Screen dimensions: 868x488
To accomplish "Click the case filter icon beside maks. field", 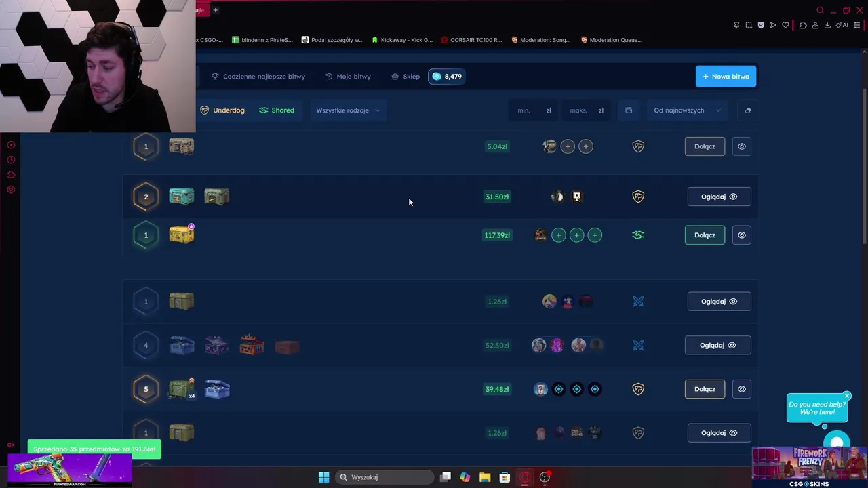I will click(x=629, y=110).
